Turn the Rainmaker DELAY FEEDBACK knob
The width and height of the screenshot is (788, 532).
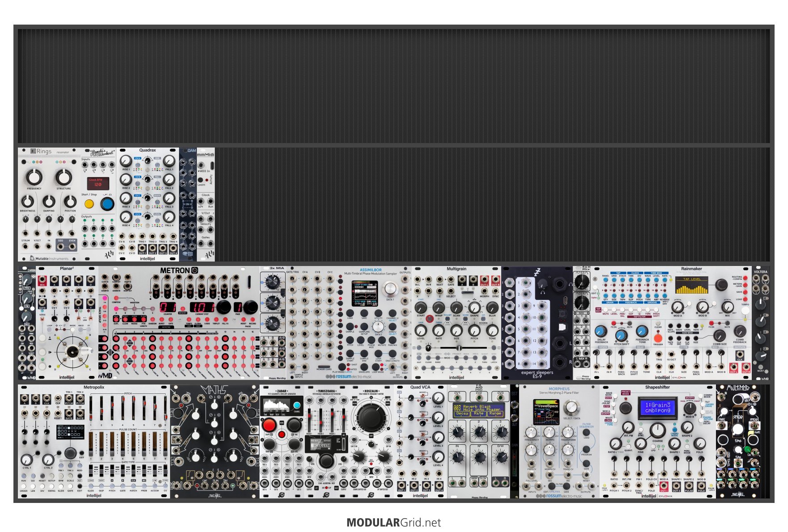[601, 331]
